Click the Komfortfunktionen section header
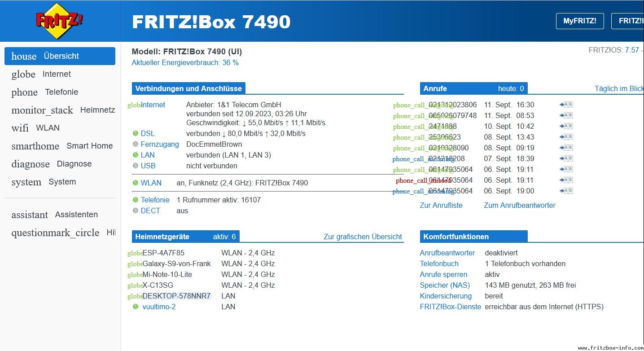Screen dimensions: 644x351 [x=473, y=237]
